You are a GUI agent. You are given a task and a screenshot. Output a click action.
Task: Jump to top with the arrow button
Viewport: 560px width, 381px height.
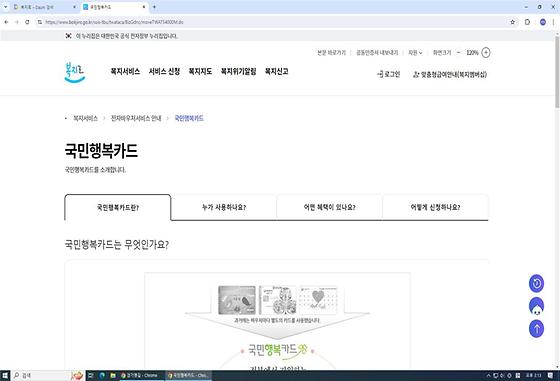coord(536,329)
